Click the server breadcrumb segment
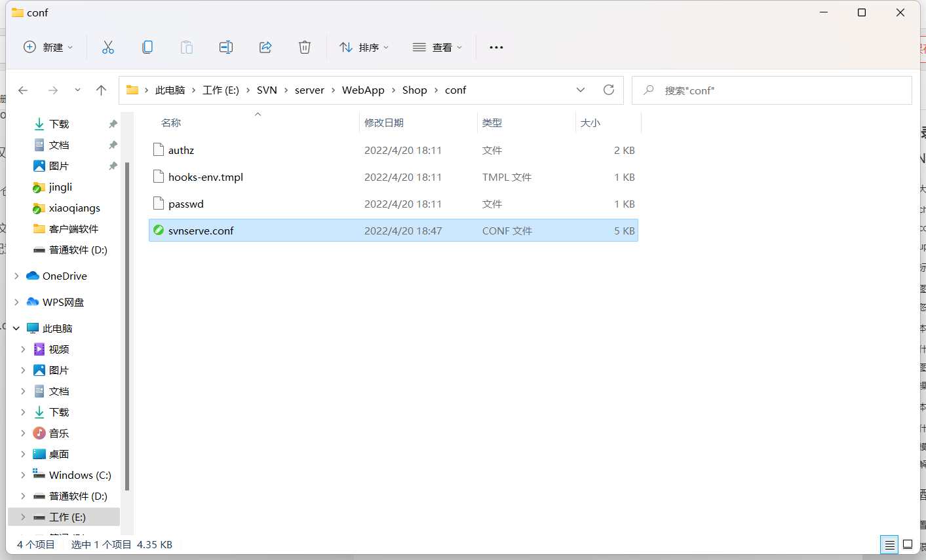The width and height of the screenshot is (926, 560). 309,90
